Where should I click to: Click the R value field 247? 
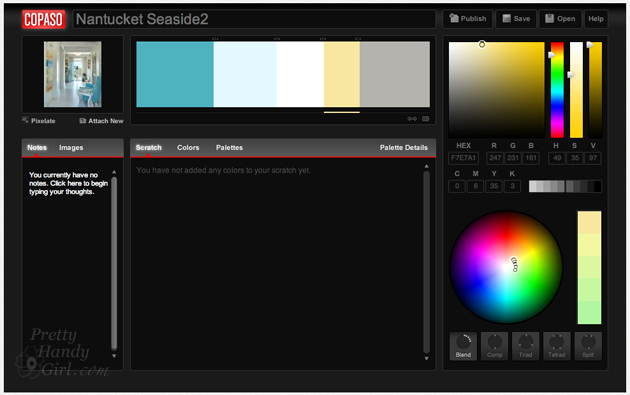pyautogui.click(x=495, y=158)
